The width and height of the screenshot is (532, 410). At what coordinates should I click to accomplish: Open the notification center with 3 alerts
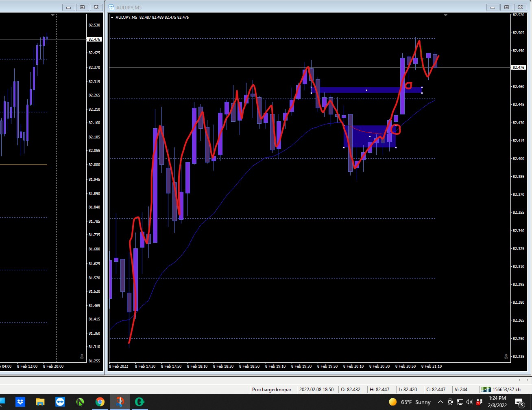[519, 402]
